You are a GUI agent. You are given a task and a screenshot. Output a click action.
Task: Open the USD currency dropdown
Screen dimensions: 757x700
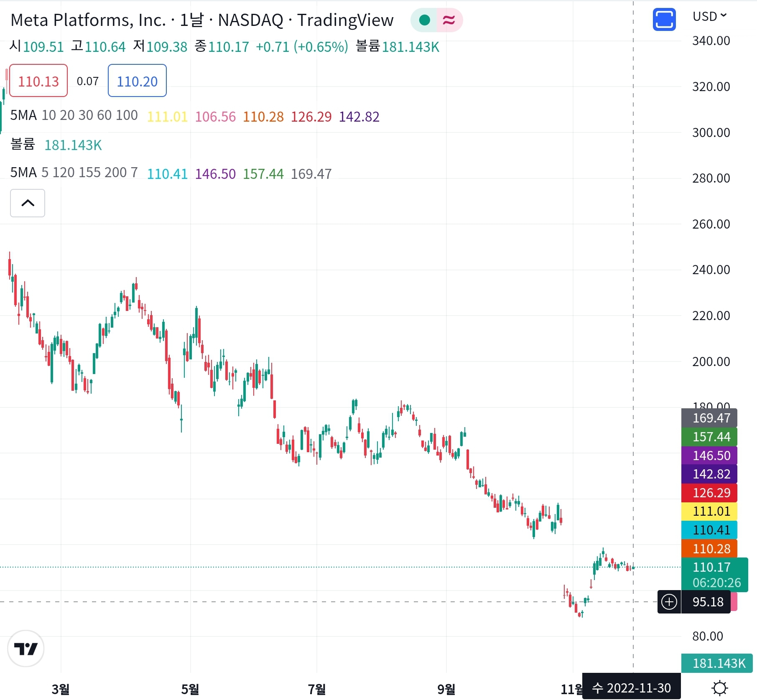click(x=709, y=16)
